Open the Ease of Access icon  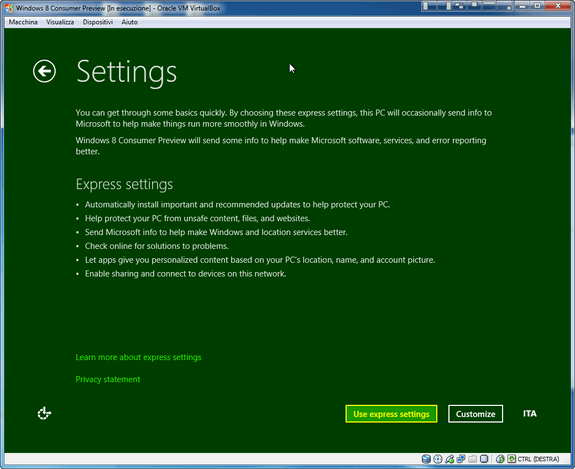44,413
